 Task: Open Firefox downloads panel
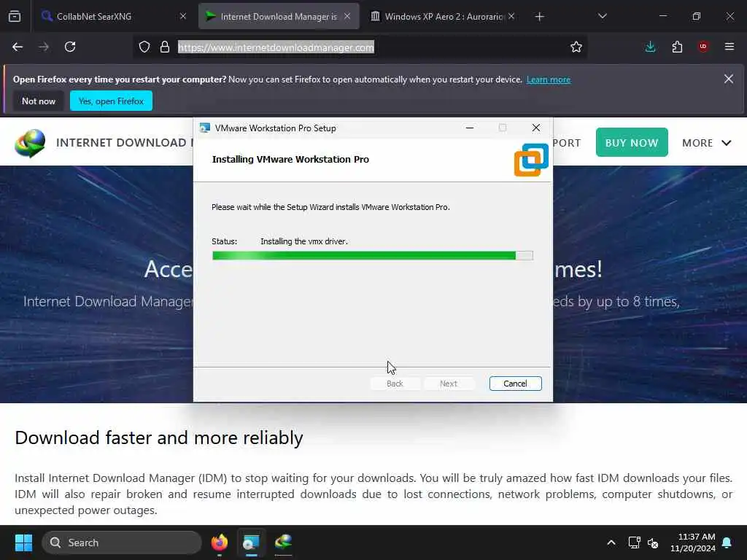(x=650, y=47)
